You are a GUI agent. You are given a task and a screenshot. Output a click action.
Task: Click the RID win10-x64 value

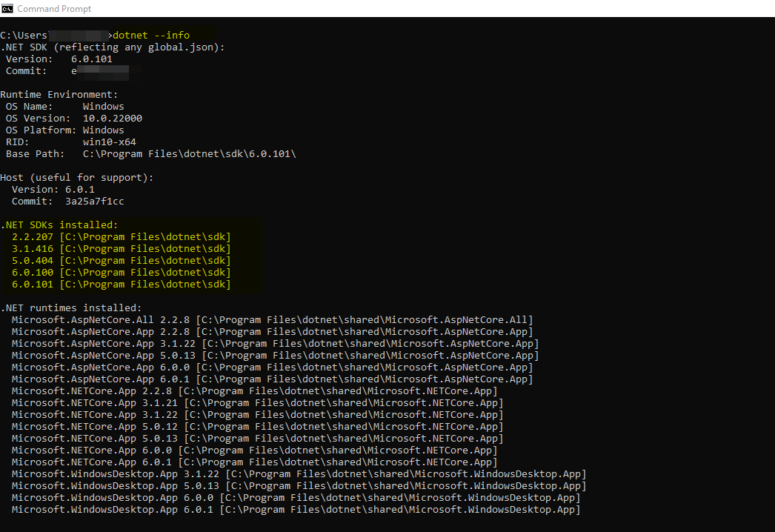click(109, 142)
